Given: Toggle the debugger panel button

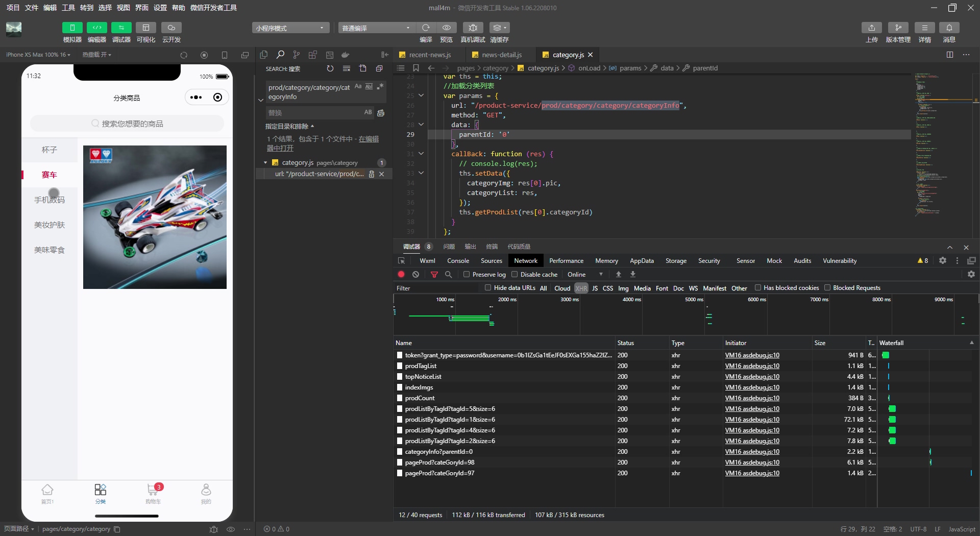Looking at the screenshot, I should [x=121, y=28].
